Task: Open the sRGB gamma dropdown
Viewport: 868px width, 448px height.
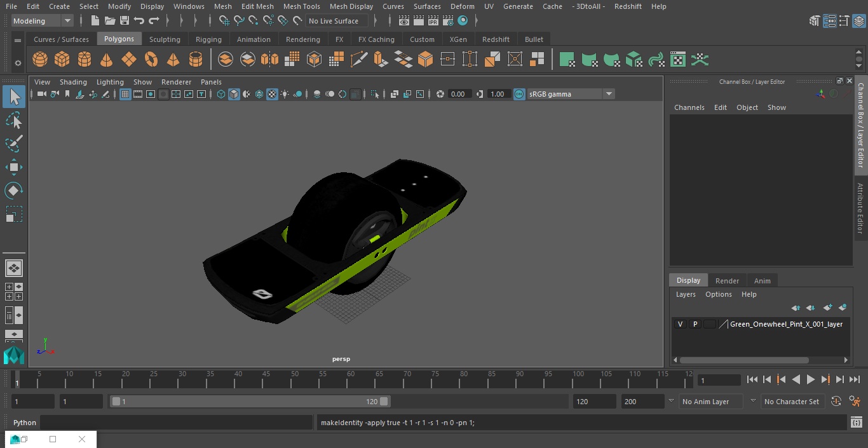Action: pyautogui.click(x=570, y=94)
